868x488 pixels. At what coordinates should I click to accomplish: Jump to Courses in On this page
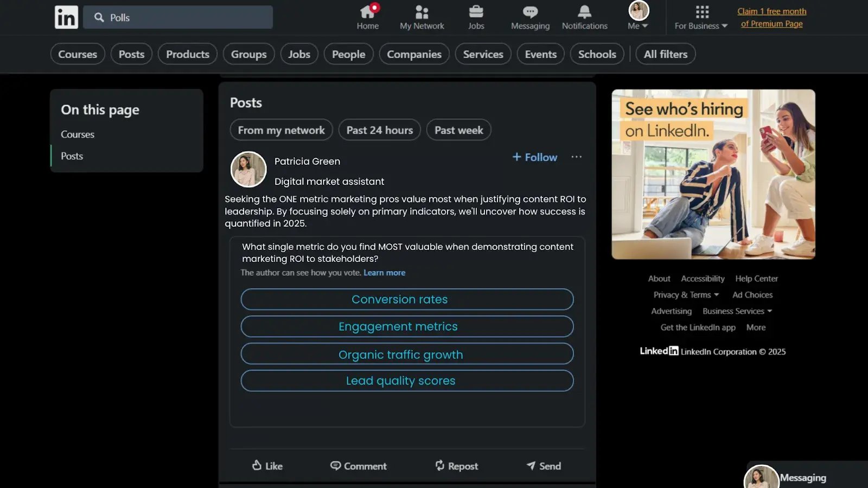tap(78, 134)
